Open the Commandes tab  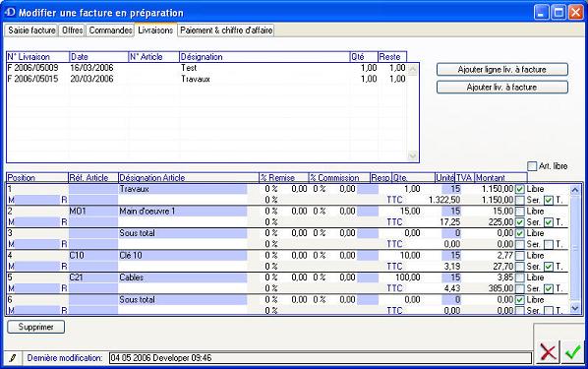(x=111, y=31)
